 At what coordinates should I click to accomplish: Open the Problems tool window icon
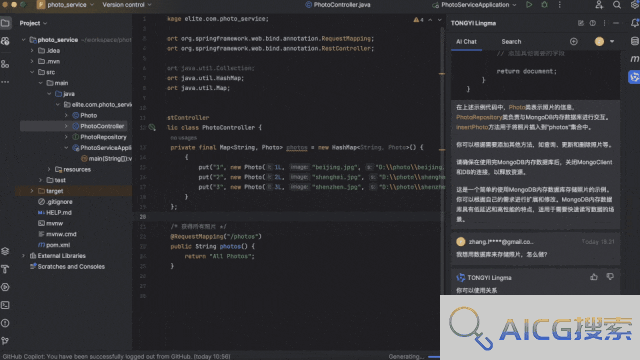5,323
